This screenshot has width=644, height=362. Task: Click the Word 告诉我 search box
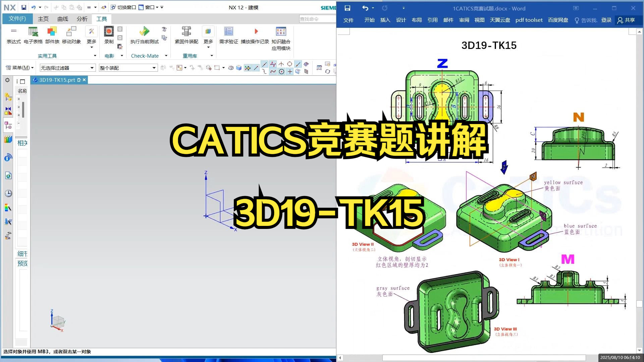click(586, 20)
